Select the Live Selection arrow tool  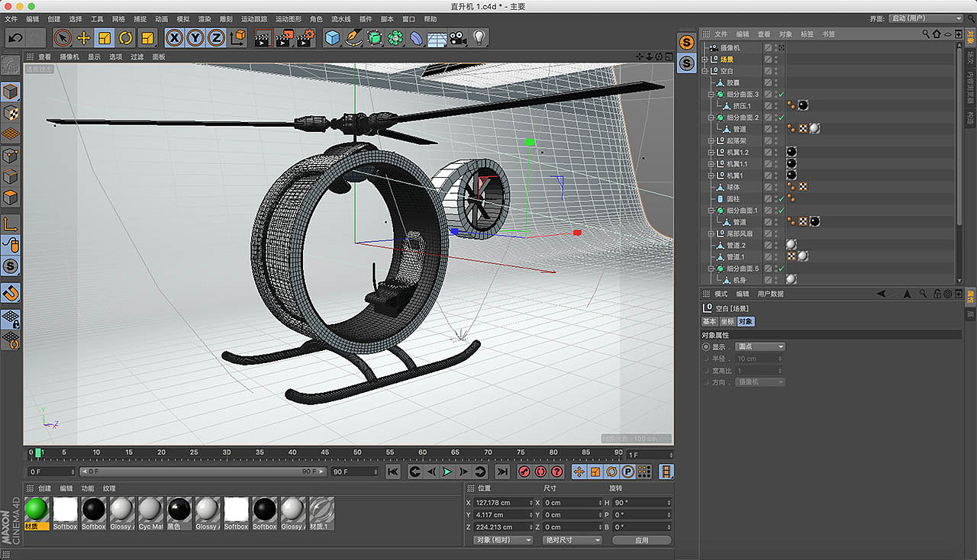[63, 37]
